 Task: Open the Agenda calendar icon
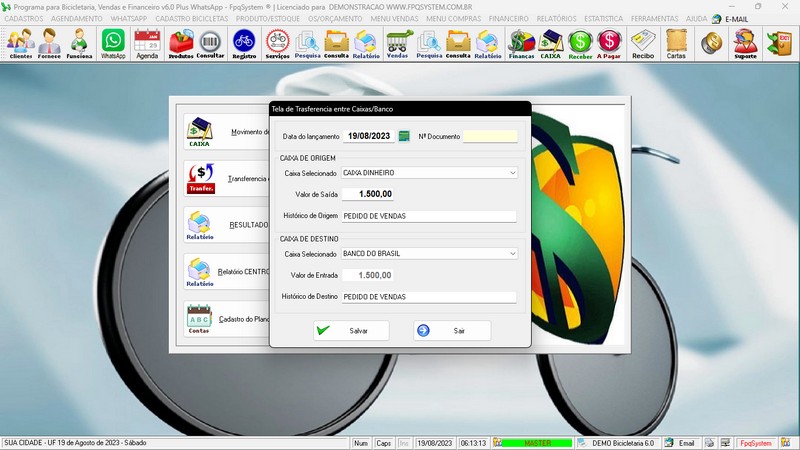click(147, 43)
